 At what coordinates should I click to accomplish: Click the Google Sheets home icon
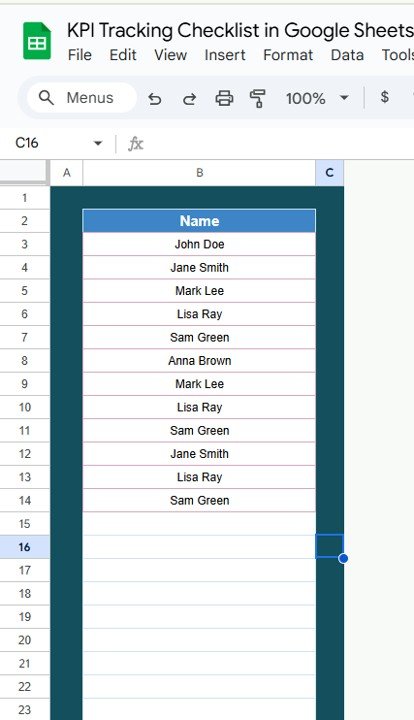(x=37, y=41)
